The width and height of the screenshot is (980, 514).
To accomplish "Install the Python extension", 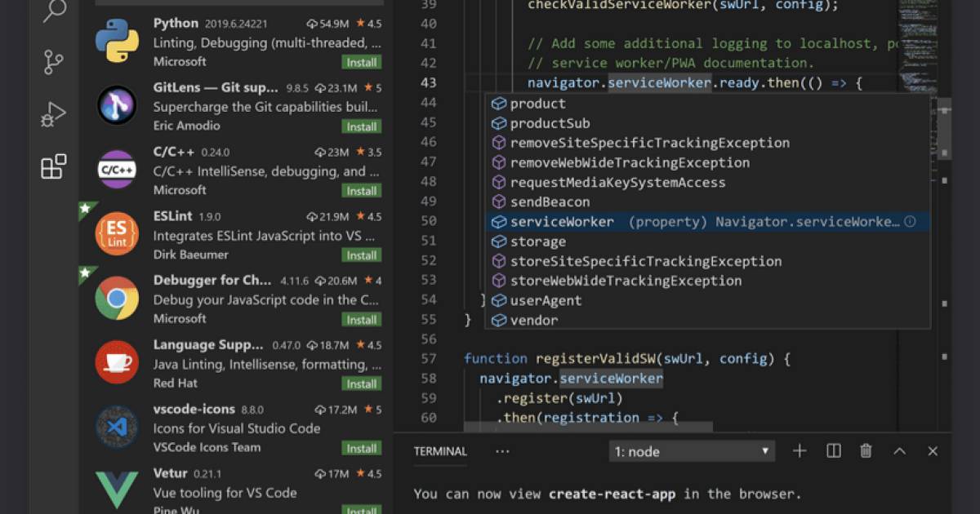I will (x=362, y=61).
